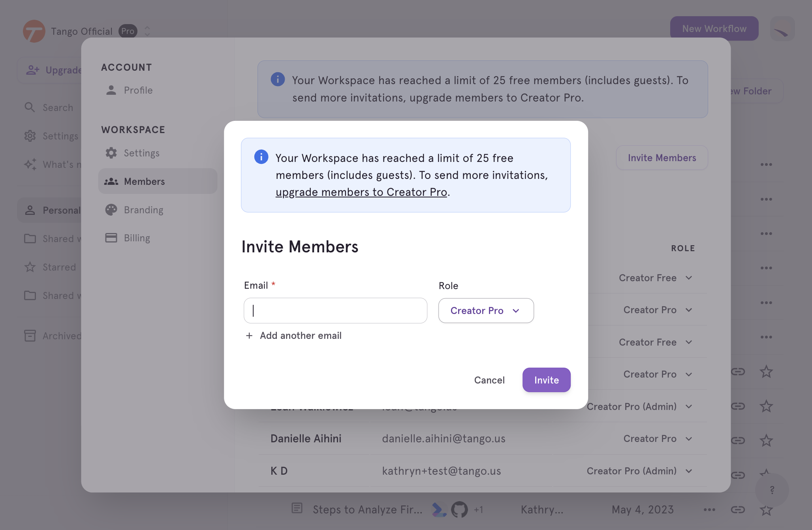The height and width of the screenshot is (530, 812).
Task: Expand Danielle Aihini's role dropdown
Action: pyautogui.click(x=689, y=439)
